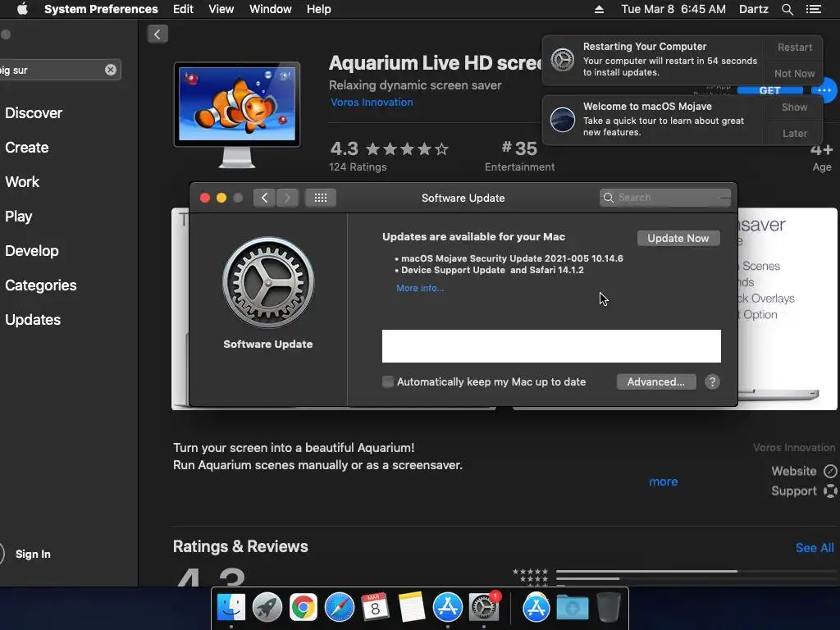Click the date and time in menu bar

(673, 9)
